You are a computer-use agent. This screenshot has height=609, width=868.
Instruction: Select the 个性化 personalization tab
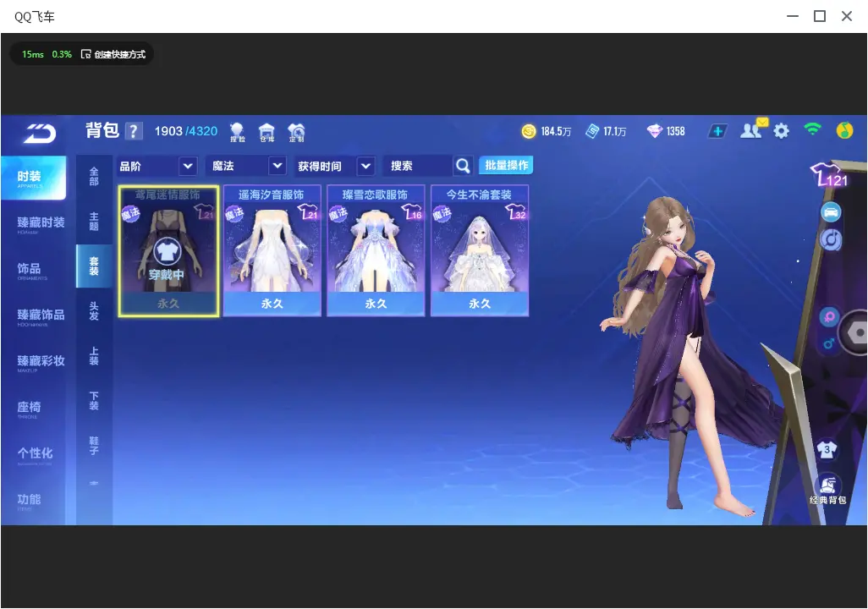[33, 454]
